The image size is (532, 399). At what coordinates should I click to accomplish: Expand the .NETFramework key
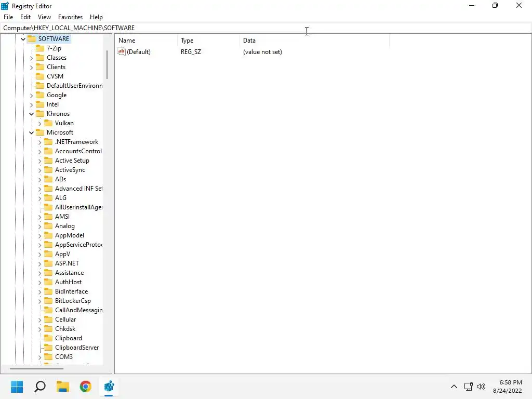click(x=39, y=142)
